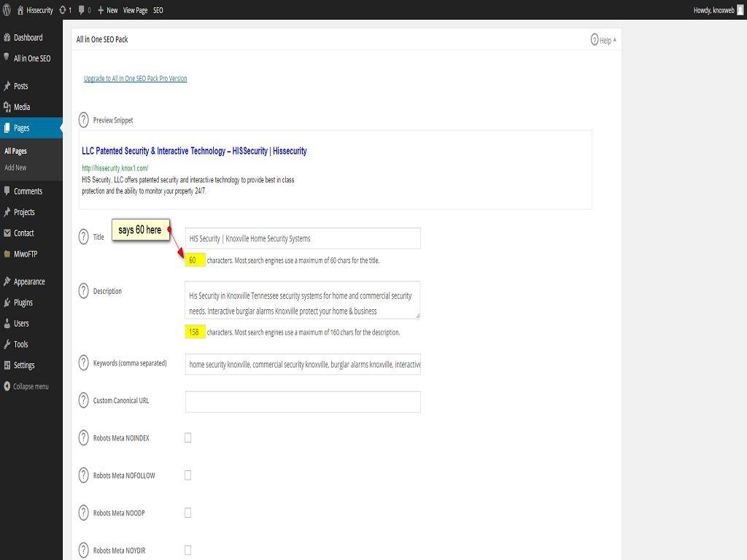
Task: Open Tools in the sidebar
Action: coord(31,345)
